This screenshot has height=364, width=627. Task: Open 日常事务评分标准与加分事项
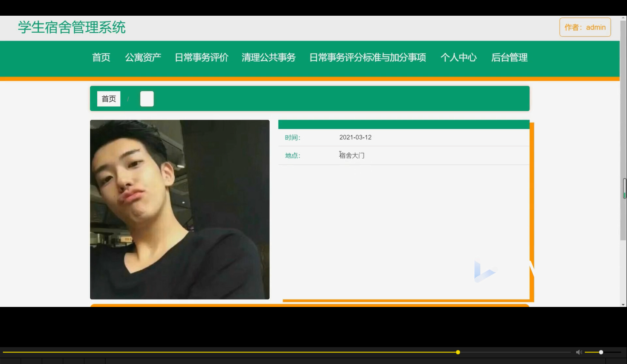(367, 57)
